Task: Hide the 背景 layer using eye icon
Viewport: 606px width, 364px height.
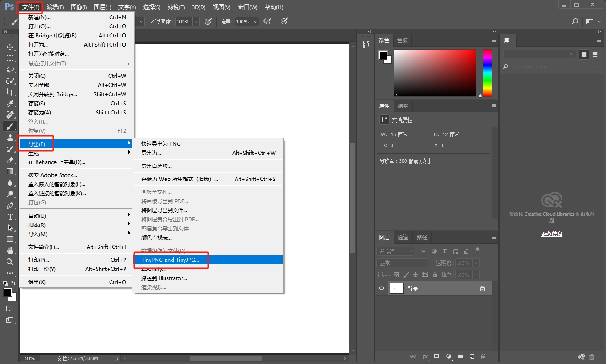Action: pos(382,288)
